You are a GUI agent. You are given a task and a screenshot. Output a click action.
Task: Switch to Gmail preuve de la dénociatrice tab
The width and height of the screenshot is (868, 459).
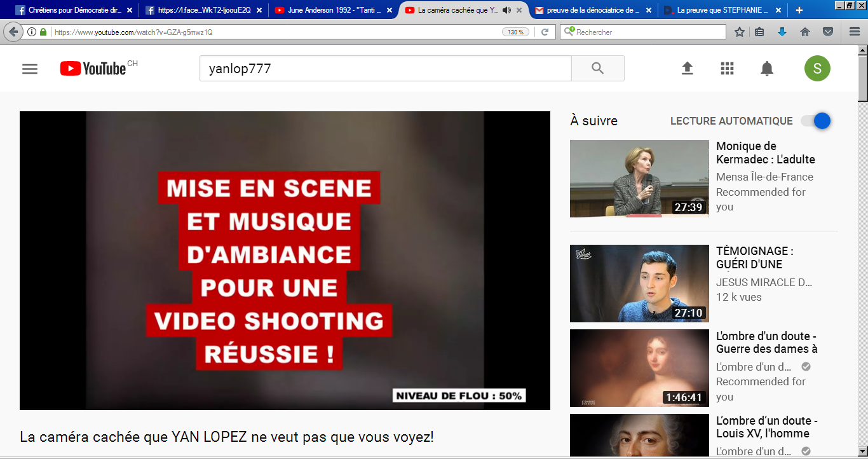tap(593, 10)
